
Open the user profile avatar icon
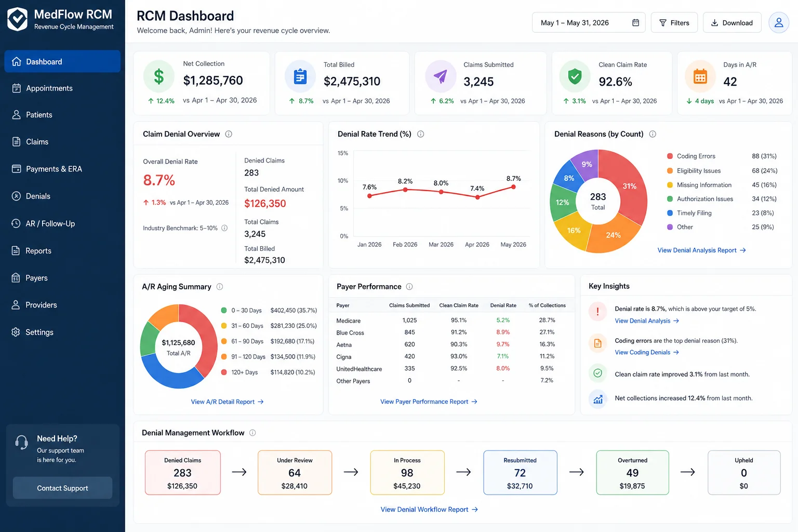pyautogui.click(x=779, y=22)
